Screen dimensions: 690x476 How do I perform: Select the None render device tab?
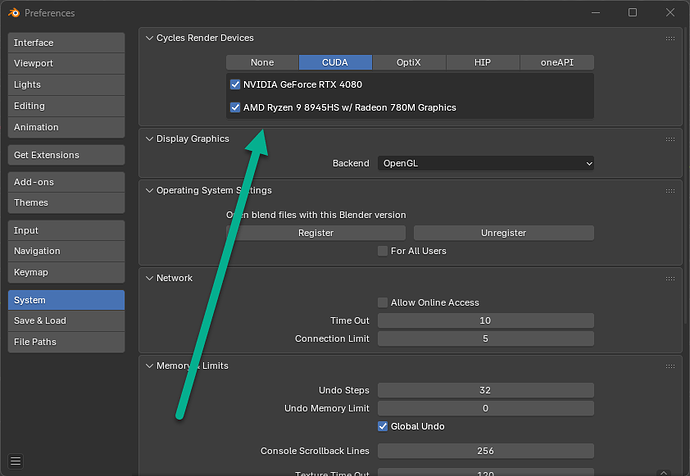(x=262, y=62)
